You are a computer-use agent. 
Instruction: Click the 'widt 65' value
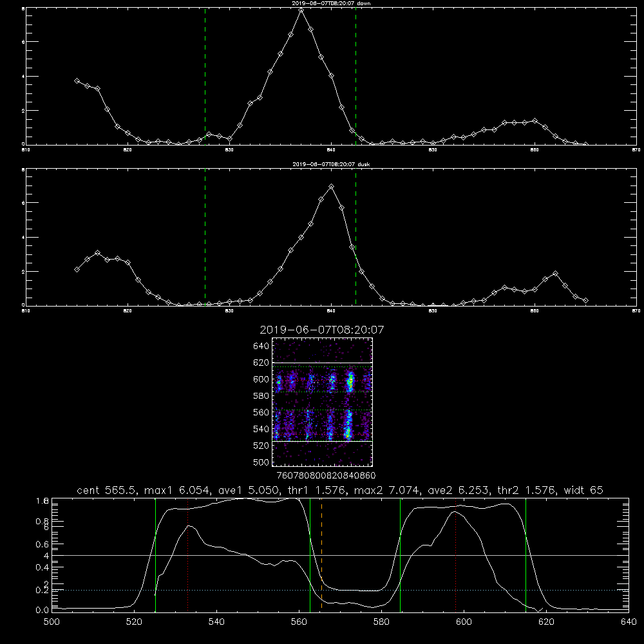coord(583,490)
